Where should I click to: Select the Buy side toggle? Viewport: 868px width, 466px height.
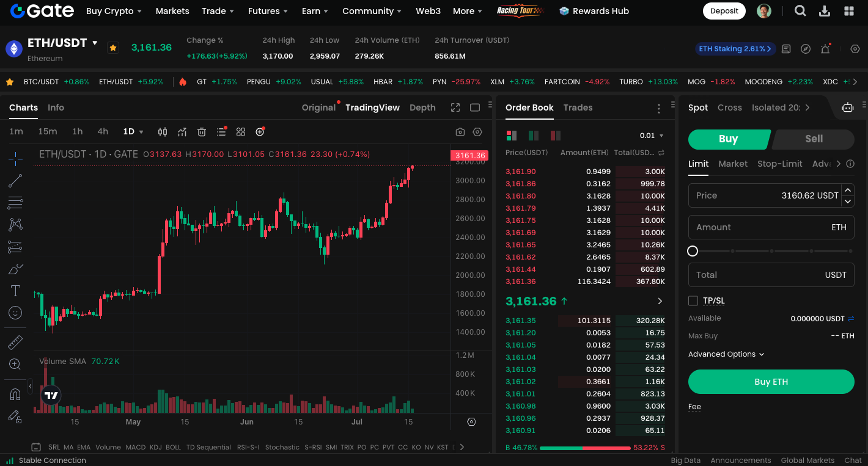(728, 139)
